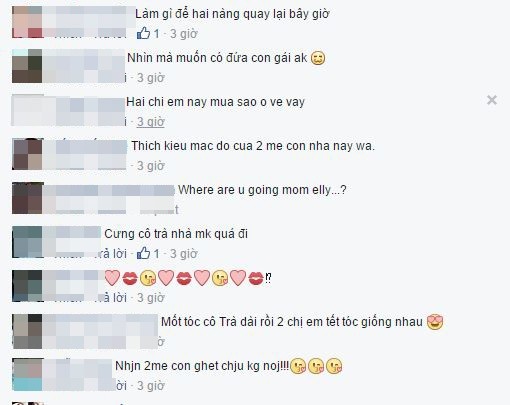The width and height of the screenshot is (510, 405).
Task: Open the underlined "3 giờ" timestamp link
Action: [151, 122]
